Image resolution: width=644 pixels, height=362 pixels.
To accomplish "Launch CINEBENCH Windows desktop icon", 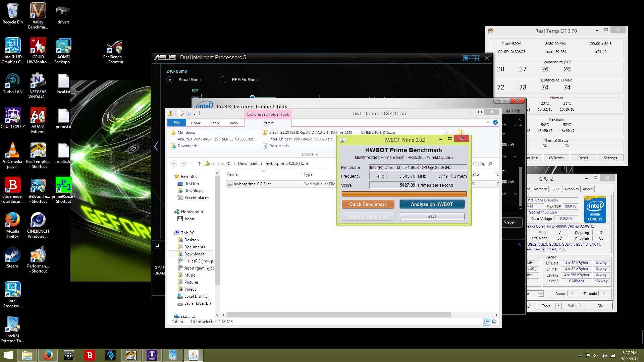I will pyautogui.click(x=38, y=225).
